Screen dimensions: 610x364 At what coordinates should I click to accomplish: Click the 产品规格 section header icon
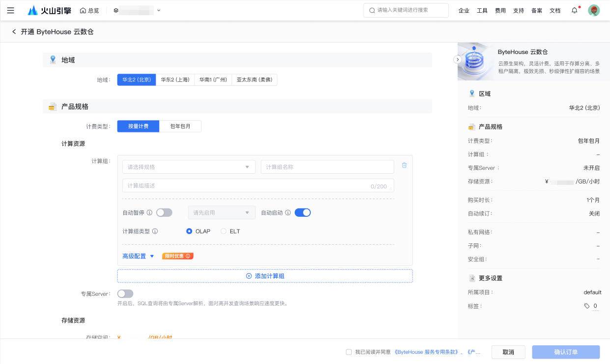53,106
